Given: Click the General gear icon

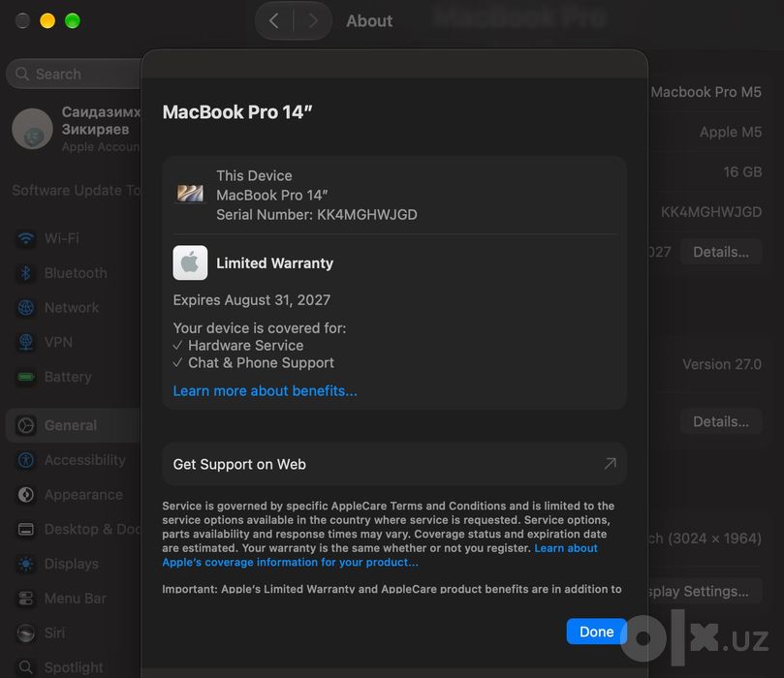Looking at the screenshot, I should click(26, 425).
